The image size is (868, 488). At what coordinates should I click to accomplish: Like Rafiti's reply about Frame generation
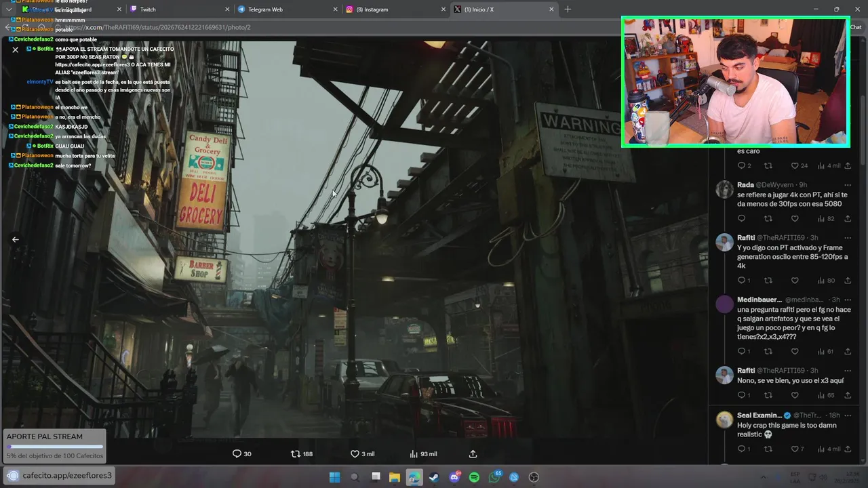pyautogui.click(x=795, y=281)
